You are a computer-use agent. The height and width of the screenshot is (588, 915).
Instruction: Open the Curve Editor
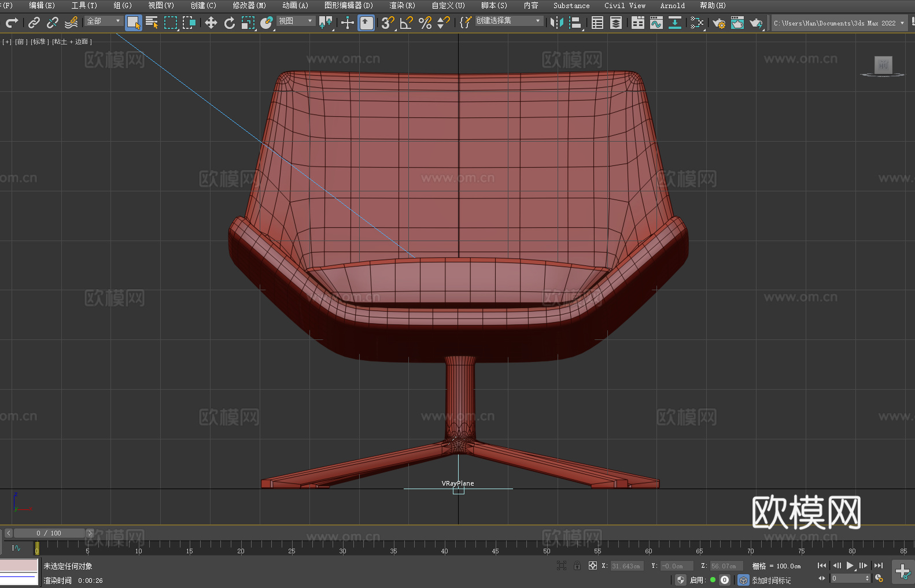coord(656,23)
